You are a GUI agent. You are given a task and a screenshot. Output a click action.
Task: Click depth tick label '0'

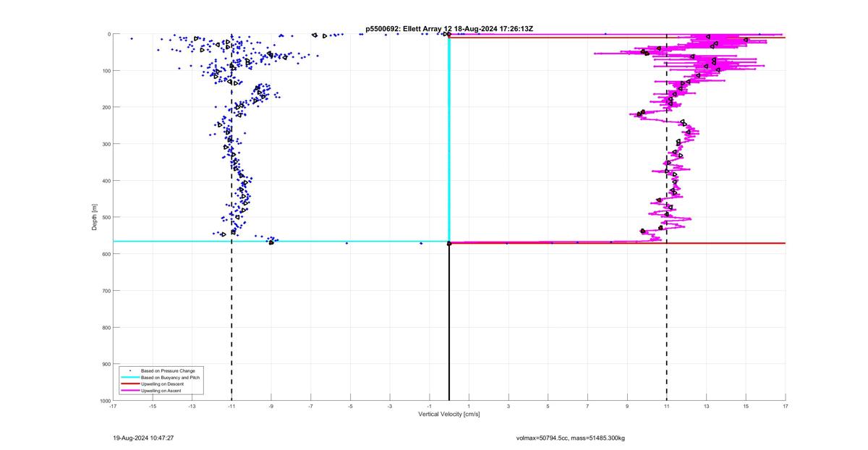click(109, 34)
